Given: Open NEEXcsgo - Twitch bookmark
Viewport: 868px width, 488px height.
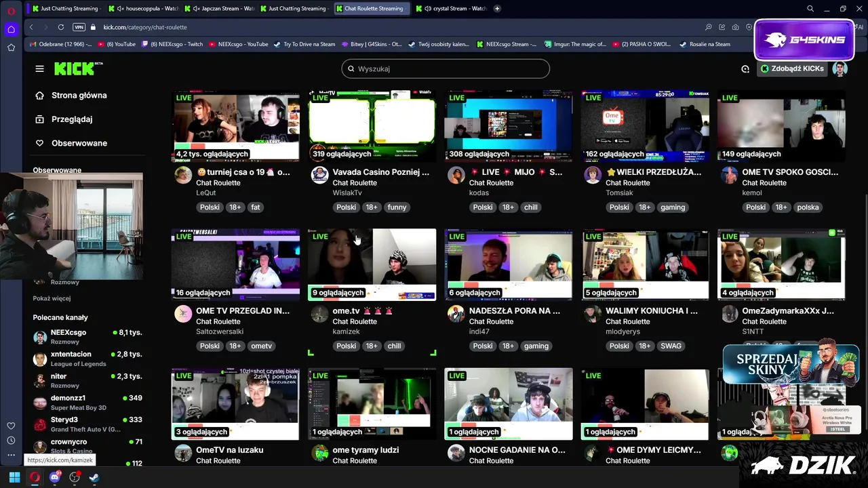Looking at the screenshot, I should coord(171,44).
